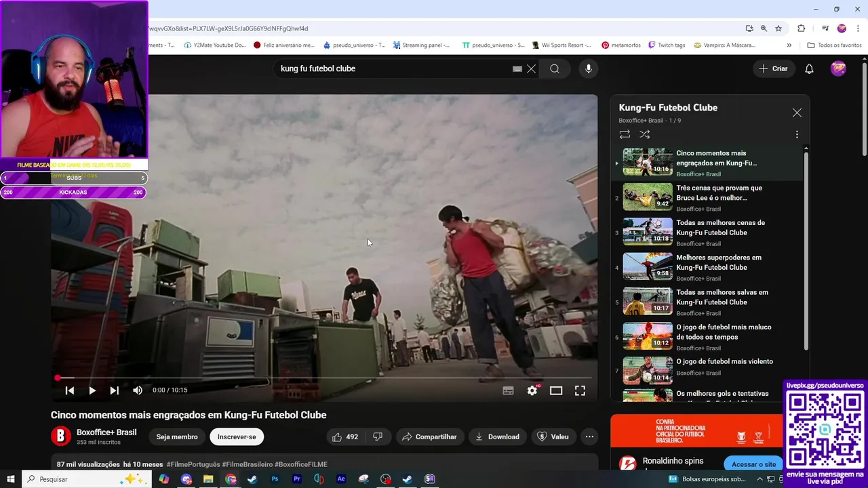This screenshot has width=868, height=488.
Task: Open Premiere Pro from taskbar
Action: tap(297, 479)
